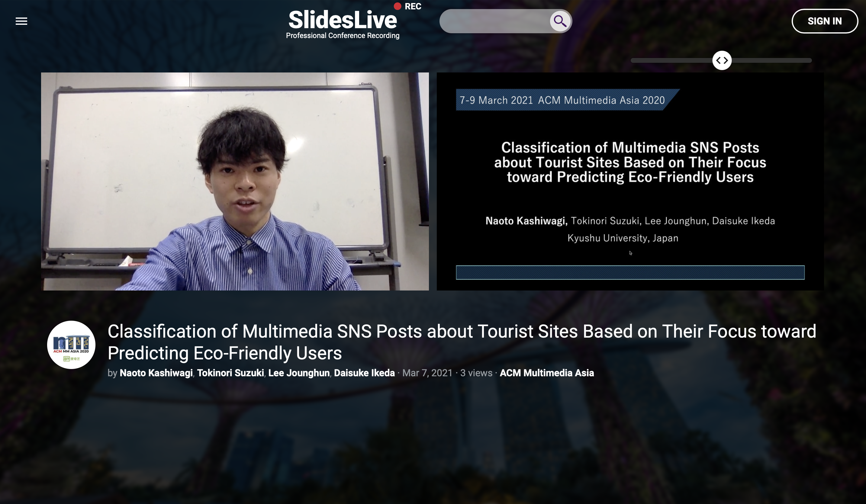866x504 pixels.
Task: Click the magnifying glass search icon
Action: (560, 21)
